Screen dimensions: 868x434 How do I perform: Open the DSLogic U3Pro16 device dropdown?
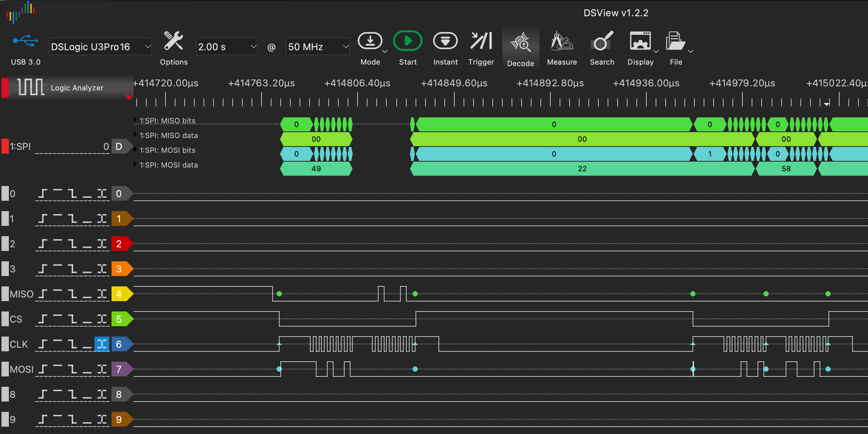(x=100, y=47)
